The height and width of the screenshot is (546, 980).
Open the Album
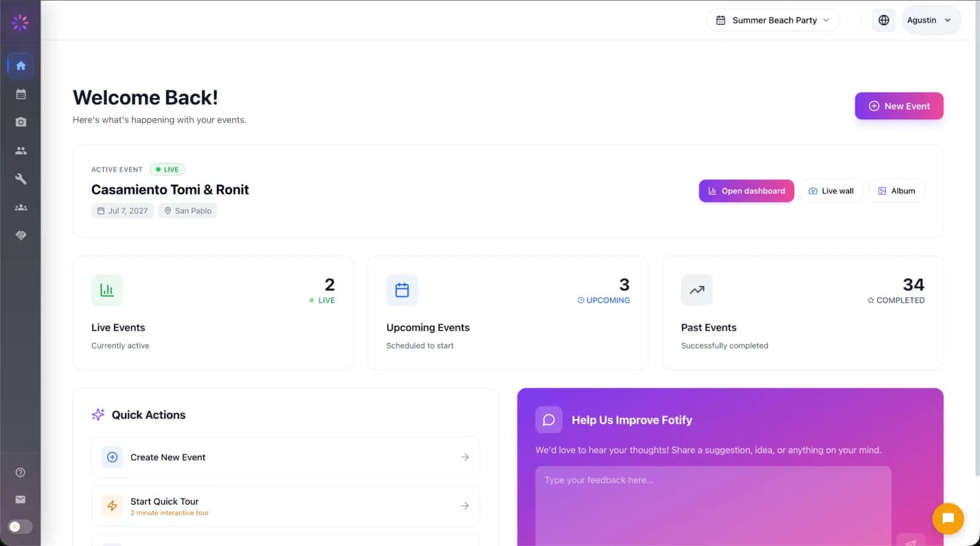896,191
